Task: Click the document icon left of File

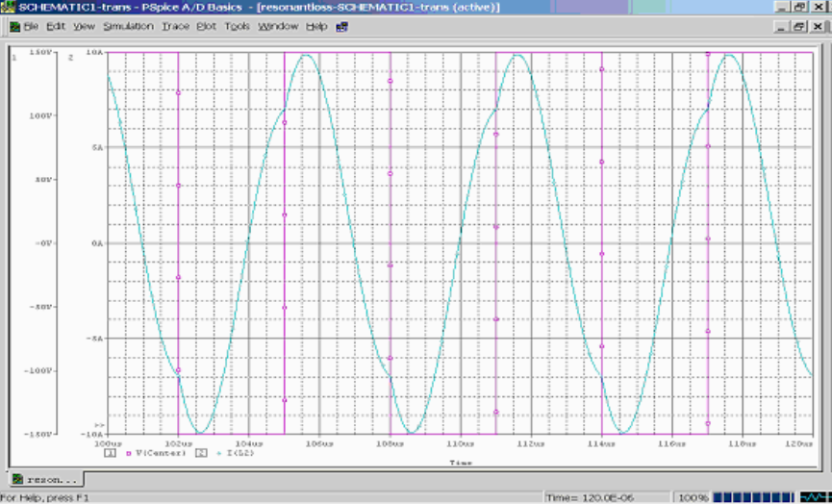Action: [14, 27]
